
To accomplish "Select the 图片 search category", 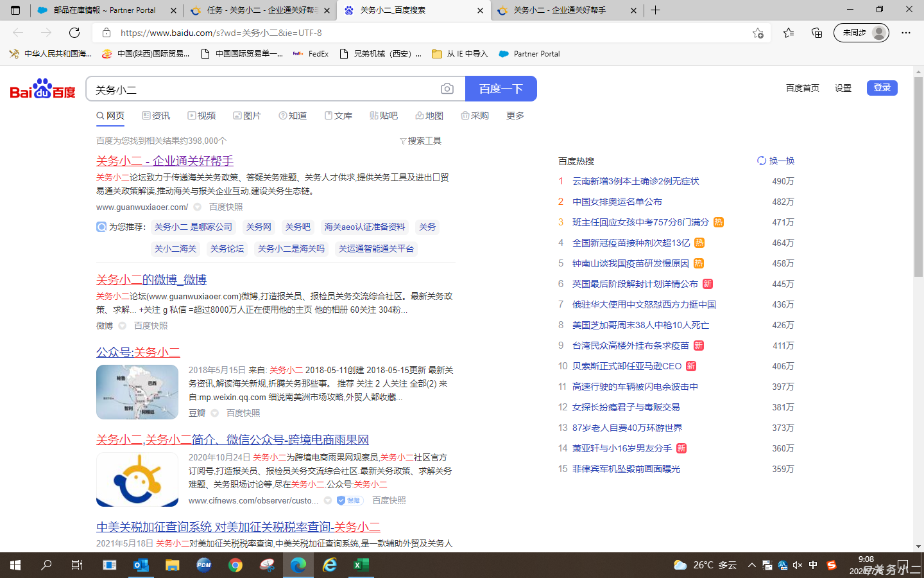I will click(x=247, y=116).
